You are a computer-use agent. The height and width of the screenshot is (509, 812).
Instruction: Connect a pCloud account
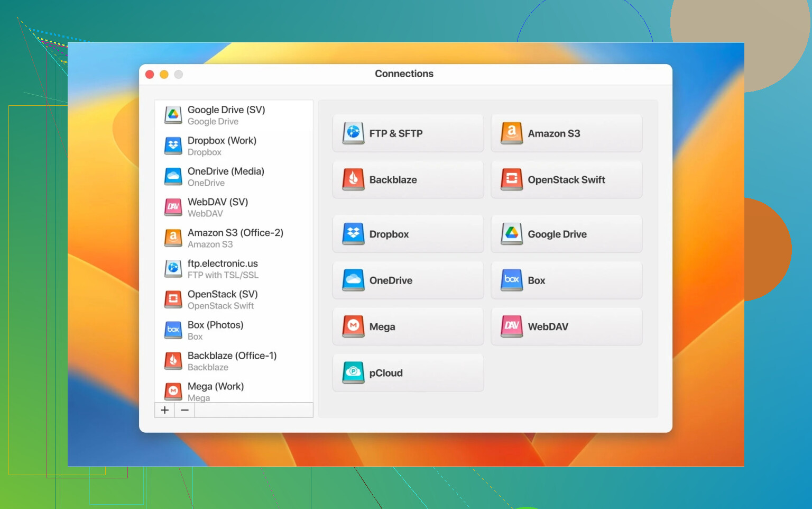(x=408, y=373)
